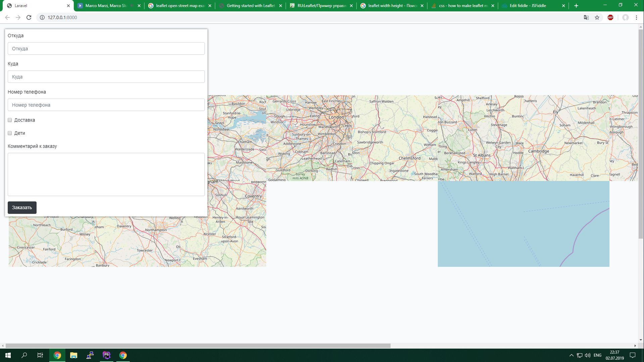Click the browser back arrow
644x362 pixels.
tap(7, 17)
